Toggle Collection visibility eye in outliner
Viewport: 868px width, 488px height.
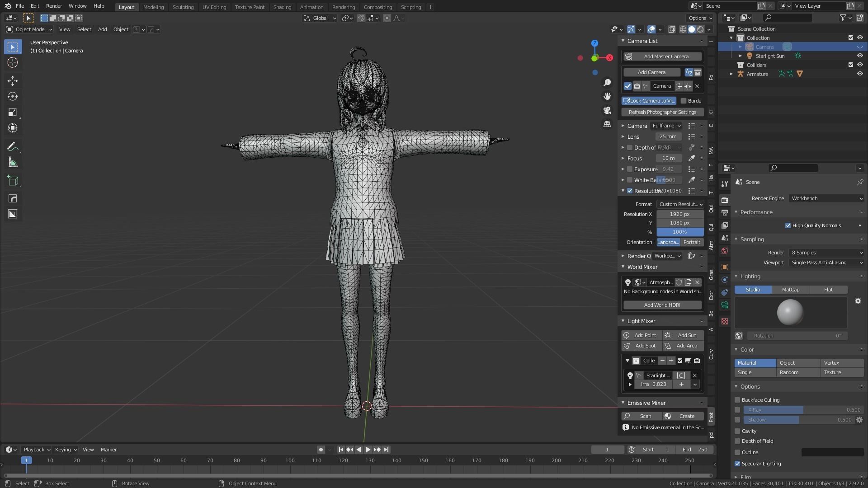860,38
